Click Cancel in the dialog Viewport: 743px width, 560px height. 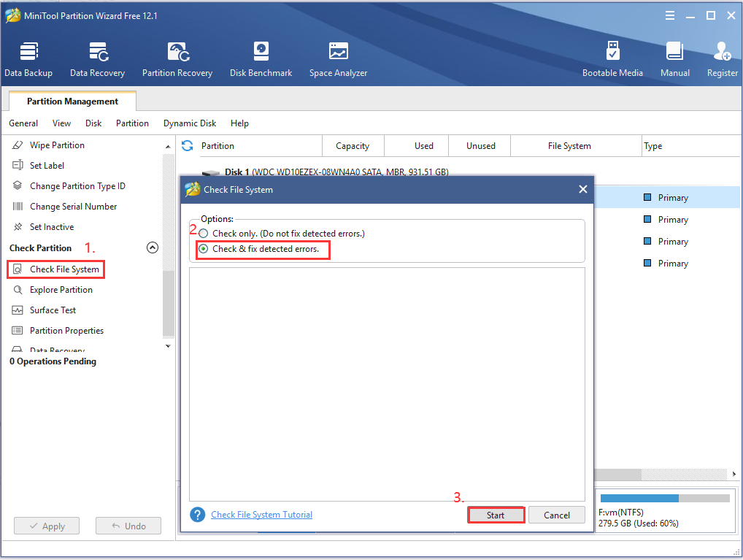point(557,515)
